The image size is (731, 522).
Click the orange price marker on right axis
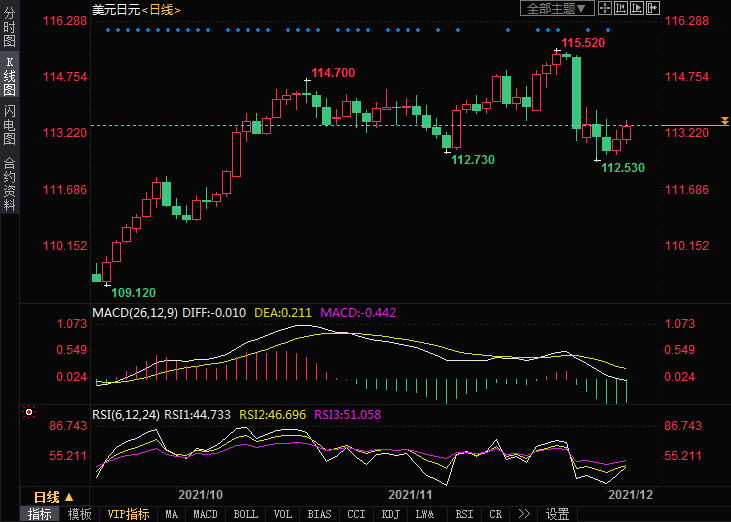coord(725,121)
